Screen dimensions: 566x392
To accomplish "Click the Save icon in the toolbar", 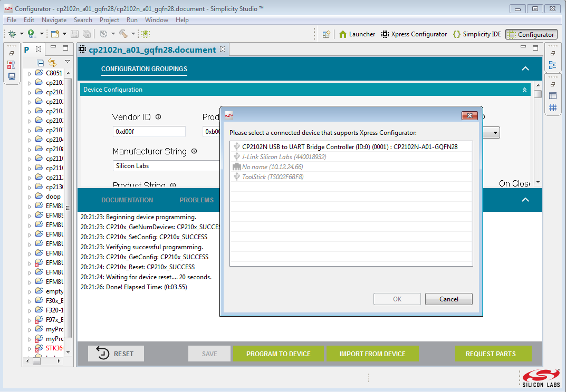I will click(75, 34).
